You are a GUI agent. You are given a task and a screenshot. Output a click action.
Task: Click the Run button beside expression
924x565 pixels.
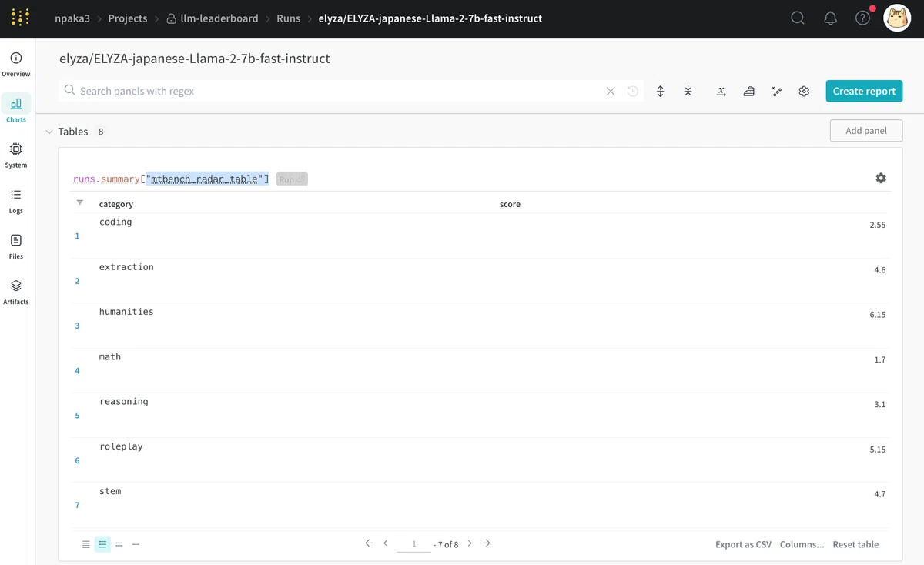(292, 179)
